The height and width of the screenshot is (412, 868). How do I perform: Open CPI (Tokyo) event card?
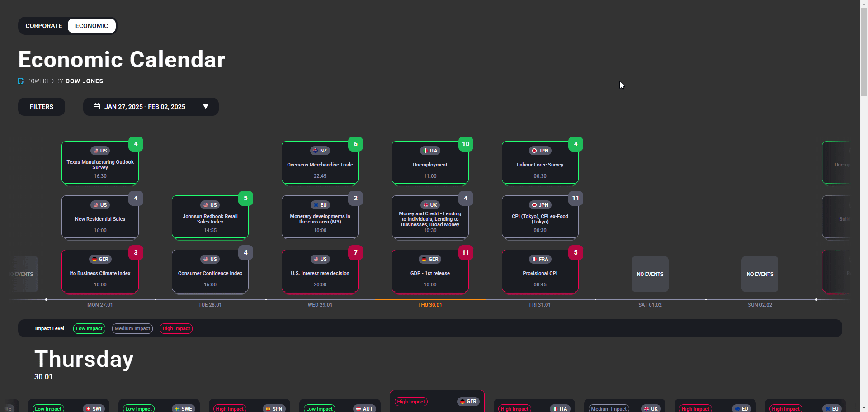[x=540, y=217]
